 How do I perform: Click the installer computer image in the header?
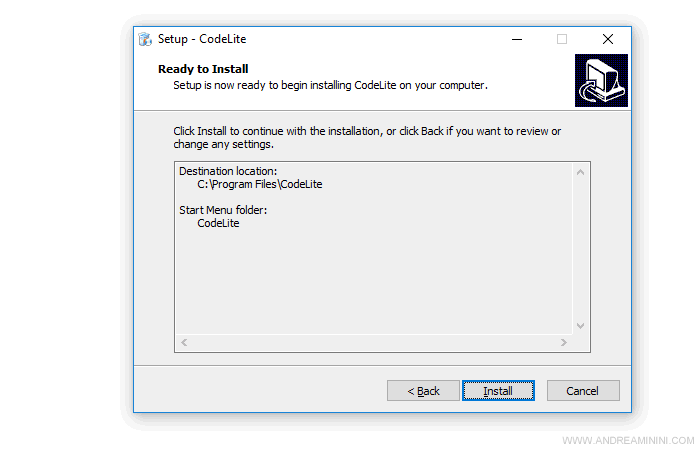coord(601,80)
